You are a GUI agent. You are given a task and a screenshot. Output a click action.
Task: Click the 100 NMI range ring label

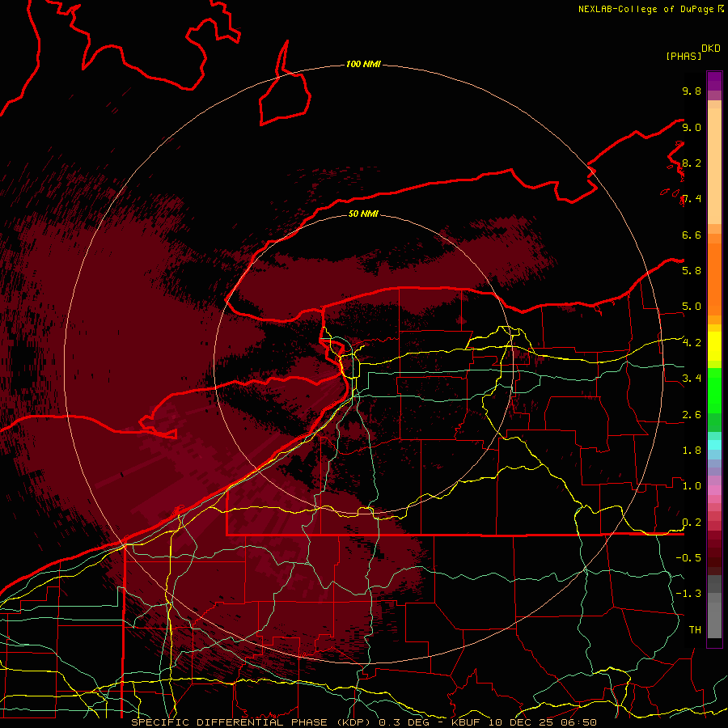(x=363, y=64)
